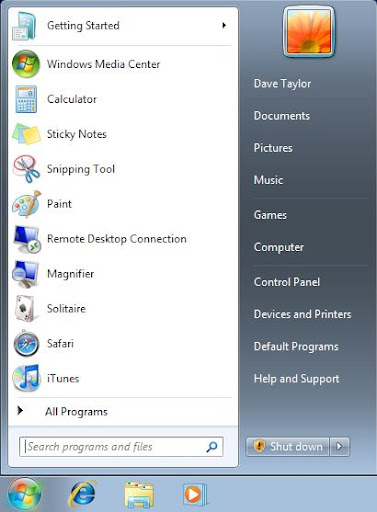Viewport: 377px width, 512px height.
Task: Click the flower user account picture
Action: [309, 32]
